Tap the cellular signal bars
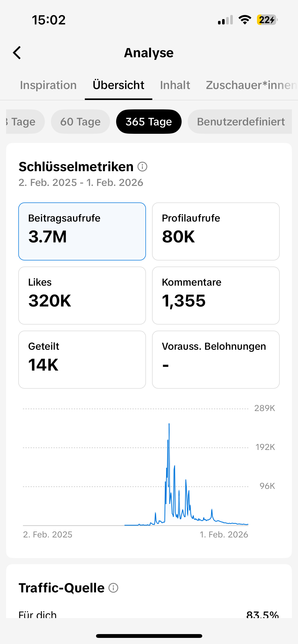 [225, 20]
